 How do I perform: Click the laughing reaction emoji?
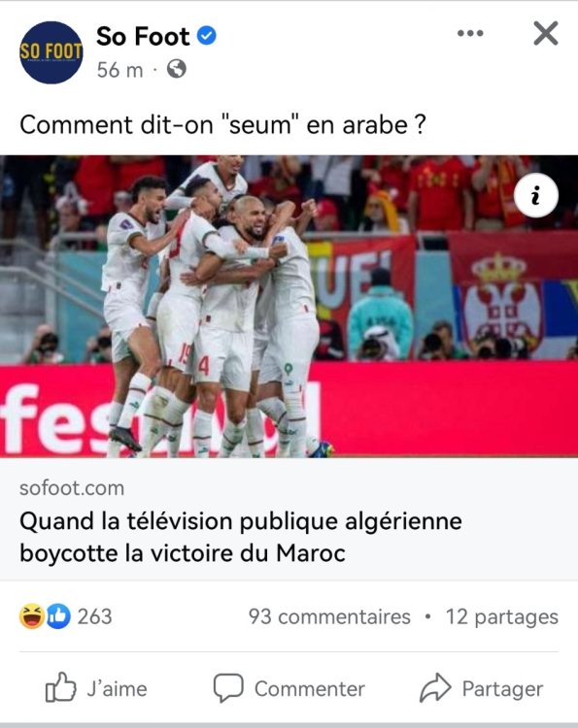click(32, 616)
